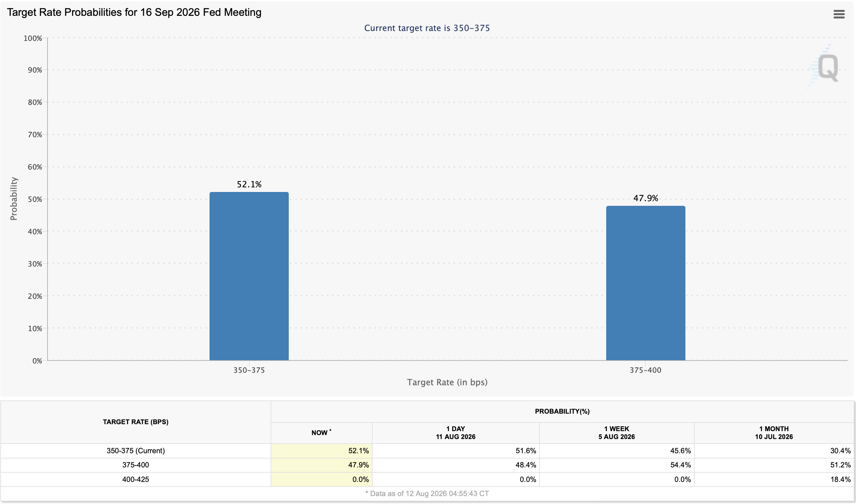
Task: Open the chart context menu hamburger icon
Action: coord(839,14)
